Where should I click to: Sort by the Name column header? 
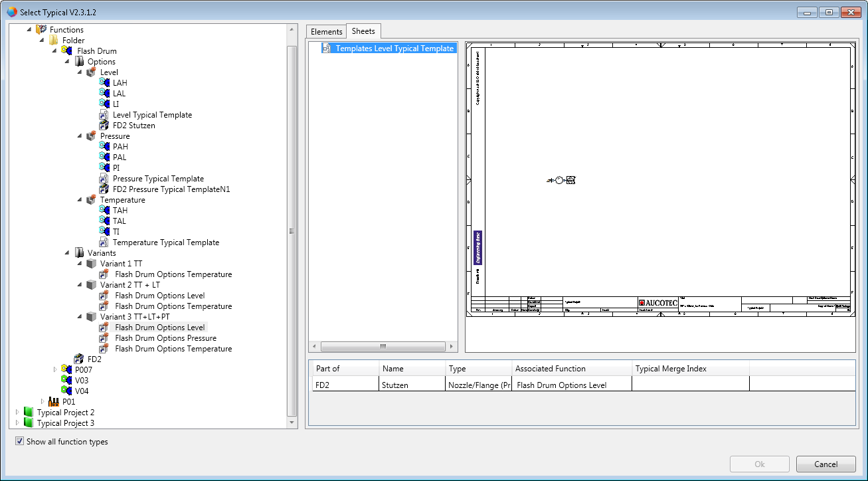click(x=412, y=369)
